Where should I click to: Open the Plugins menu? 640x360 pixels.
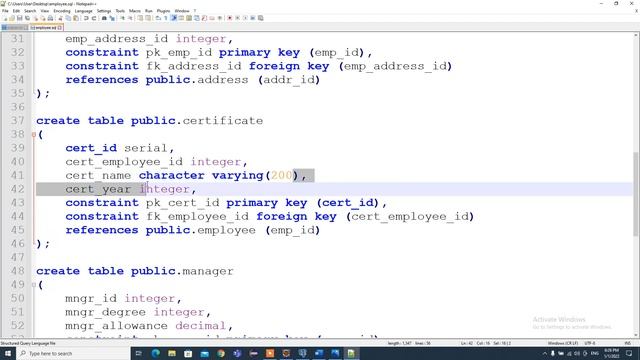coord(163,11)
